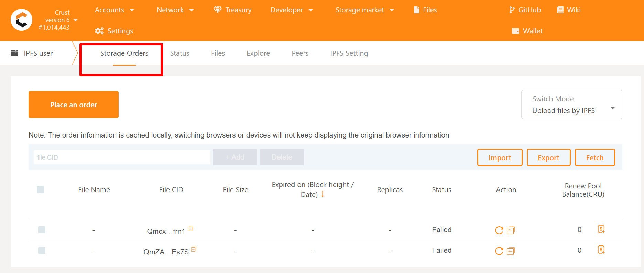
Task: Open the Wallet link
Action: (527, 31)
